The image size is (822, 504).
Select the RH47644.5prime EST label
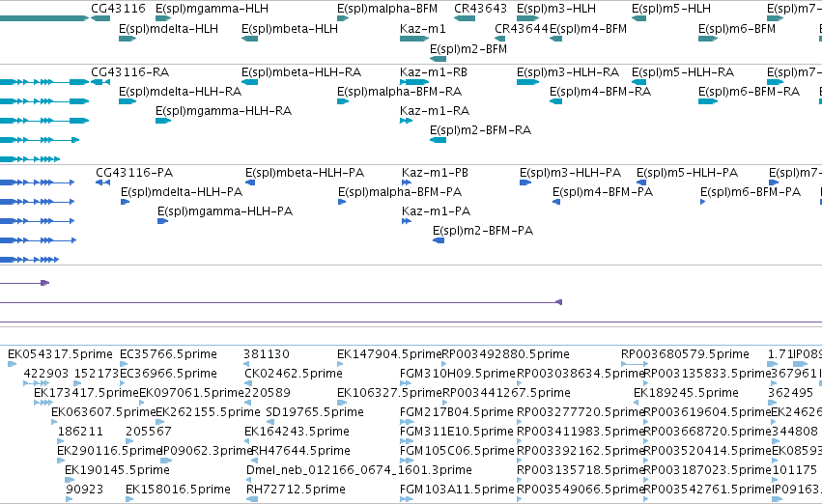click(301, 451)
